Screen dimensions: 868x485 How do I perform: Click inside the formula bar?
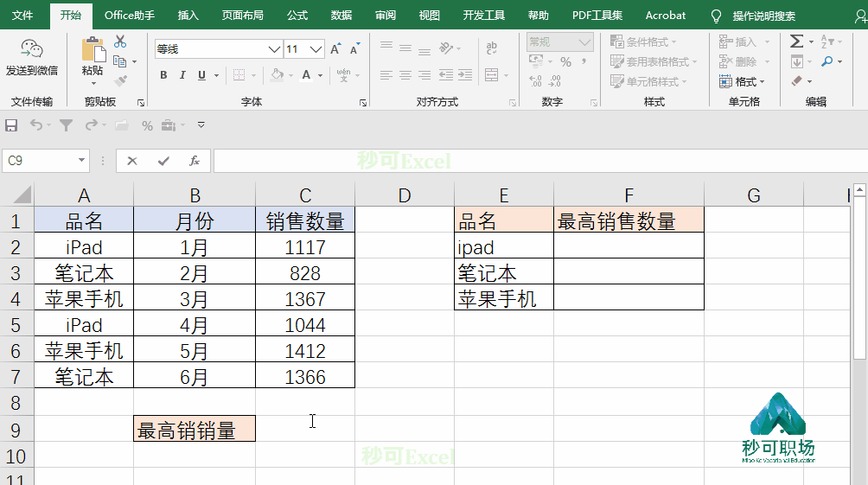tap(540, 161)
